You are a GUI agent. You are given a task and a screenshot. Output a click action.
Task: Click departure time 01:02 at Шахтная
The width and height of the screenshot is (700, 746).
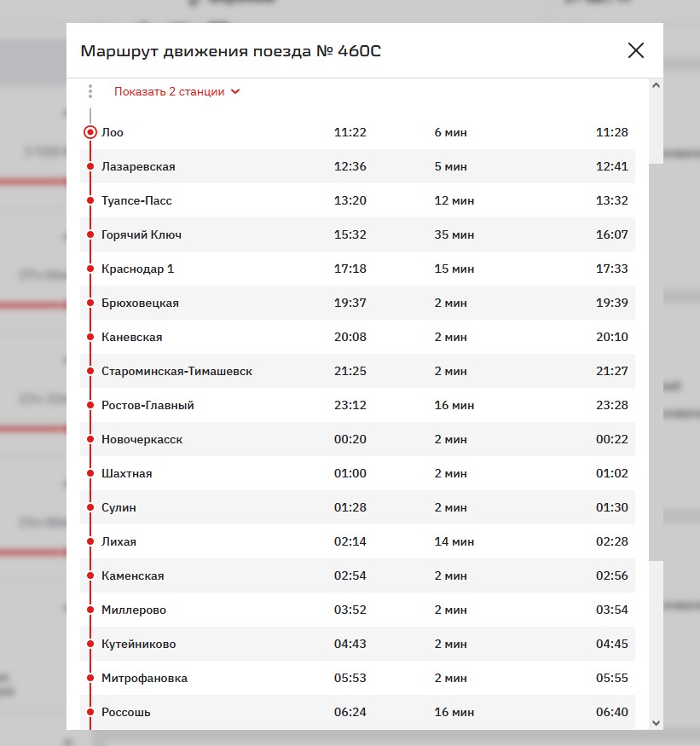coord(612,473)
